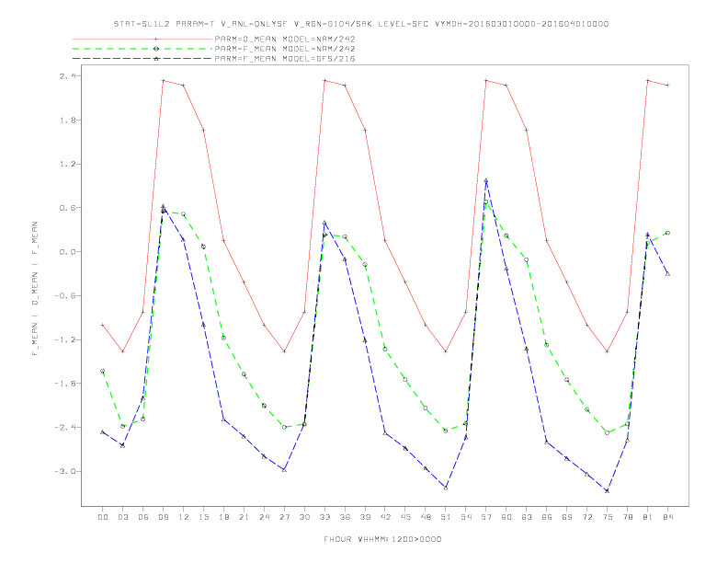Click the x-axis tick label 21
This screenshot has width=728, height=563.
pyautogui.click(x=244, y=517)
